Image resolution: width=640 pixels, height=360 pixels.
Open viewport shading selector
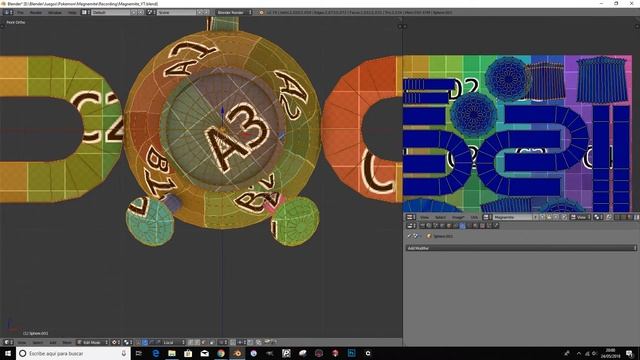pos(116,342)
